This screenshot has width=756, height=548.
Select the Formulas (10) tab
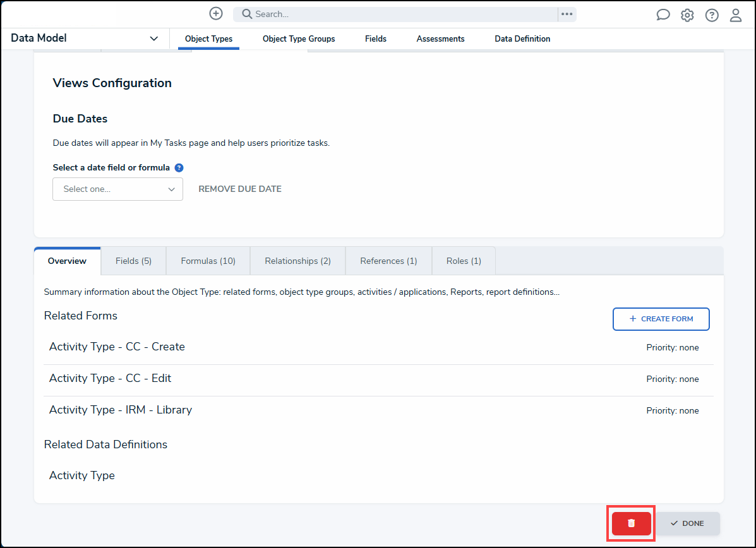[208, 261]
